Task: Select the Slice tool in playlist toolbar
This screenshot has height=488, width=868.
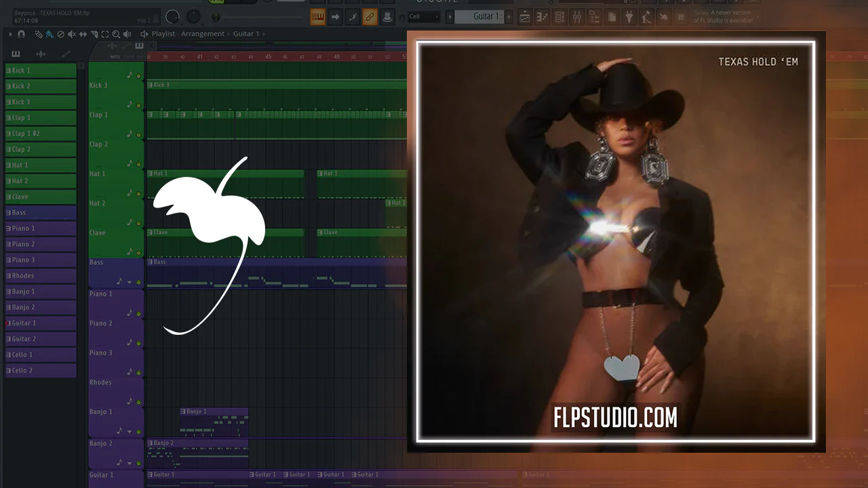Action: coord(94,34)
